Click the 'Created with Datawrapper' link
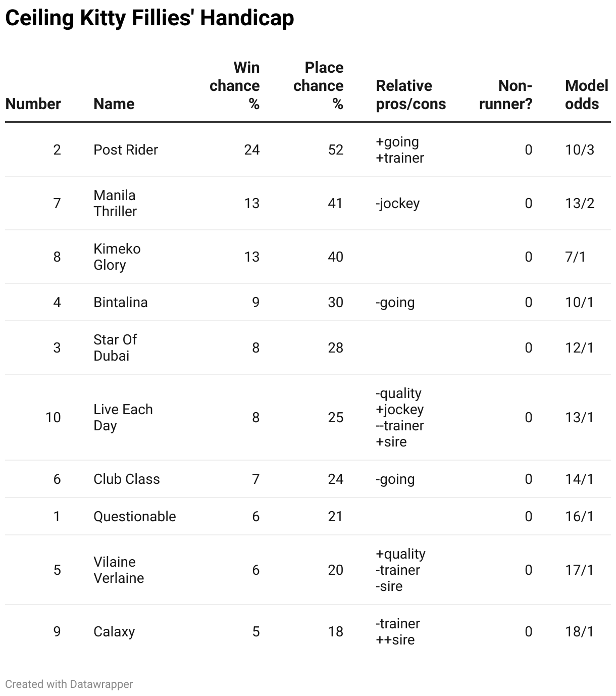 click(69, 684)
